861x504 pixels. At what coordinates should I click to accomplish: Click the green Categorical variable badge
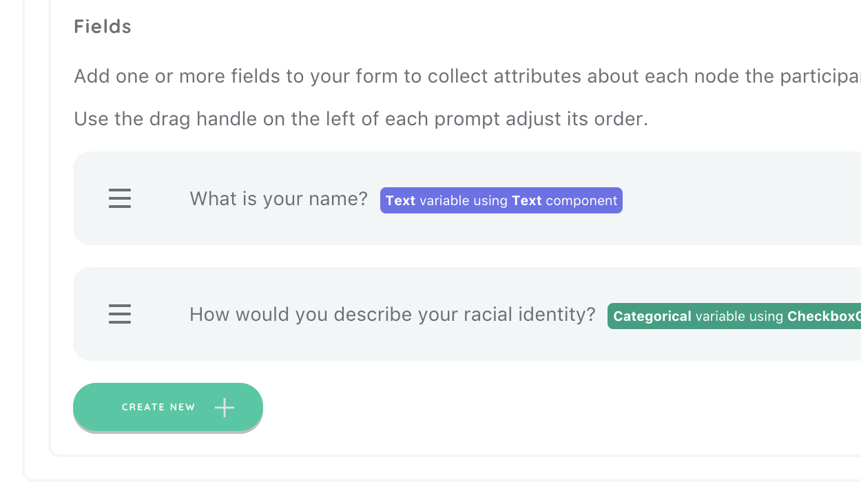734,316
